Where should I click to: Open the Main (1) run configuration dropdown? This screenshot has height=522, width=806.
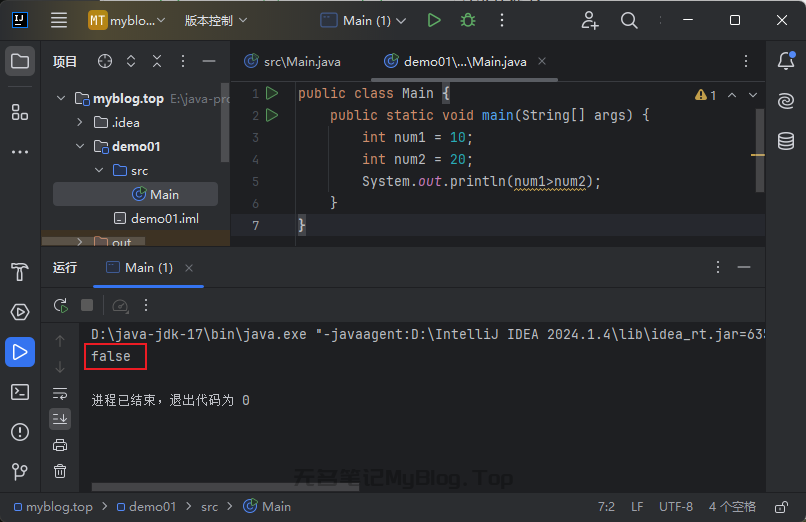[363, 21]
